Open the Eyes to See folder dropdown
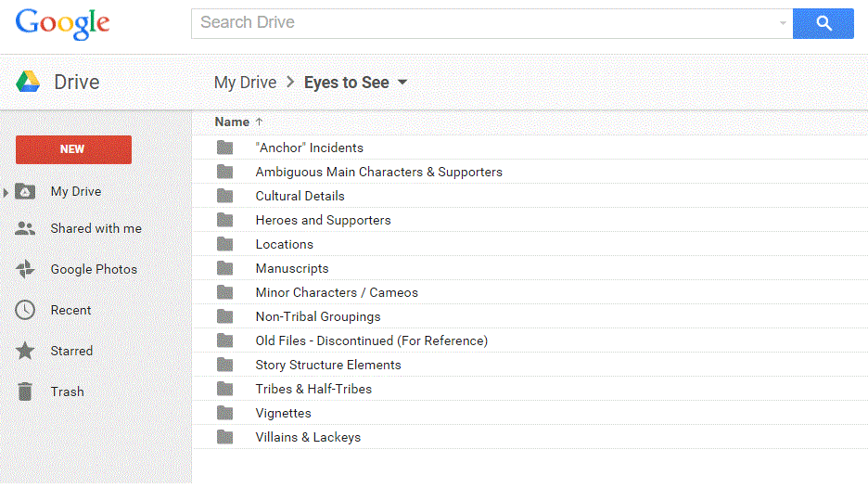 [402, 82]
